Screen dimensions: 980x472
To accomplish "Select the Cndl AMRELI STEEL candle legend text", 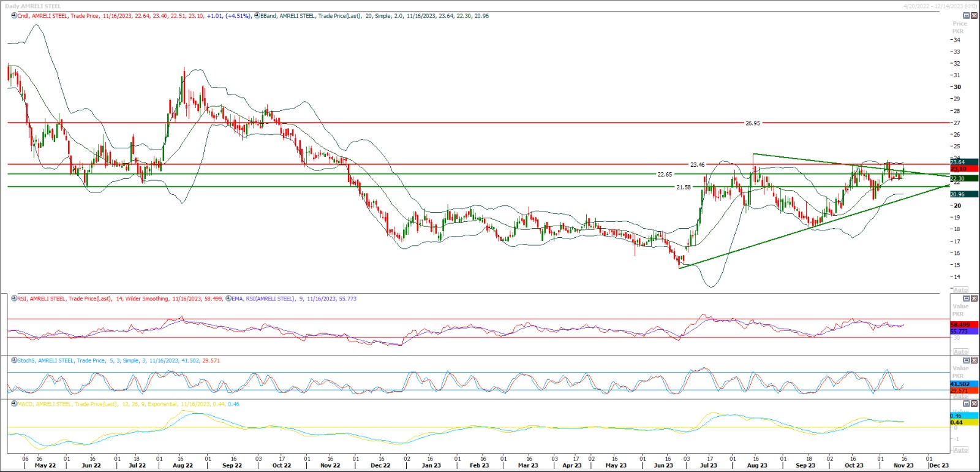I will point(135,16).
